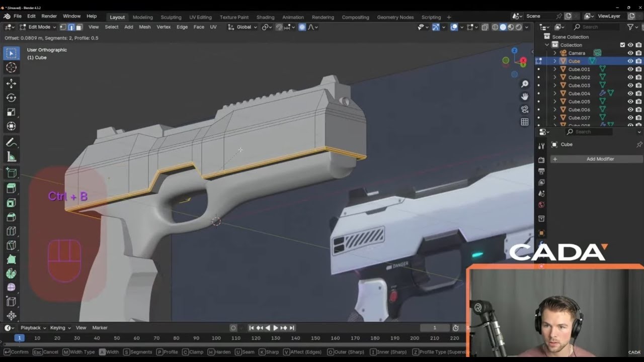Select the Knife tool
Image resolution: width=644 pixels, height=362 pixels.
click(11, 245)
